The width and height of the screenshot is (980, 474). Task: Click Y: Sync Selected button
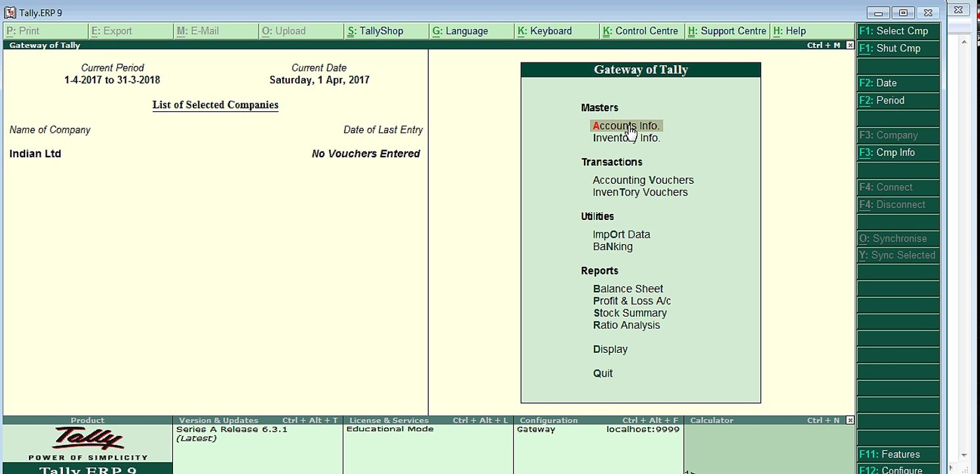(898, 255)
